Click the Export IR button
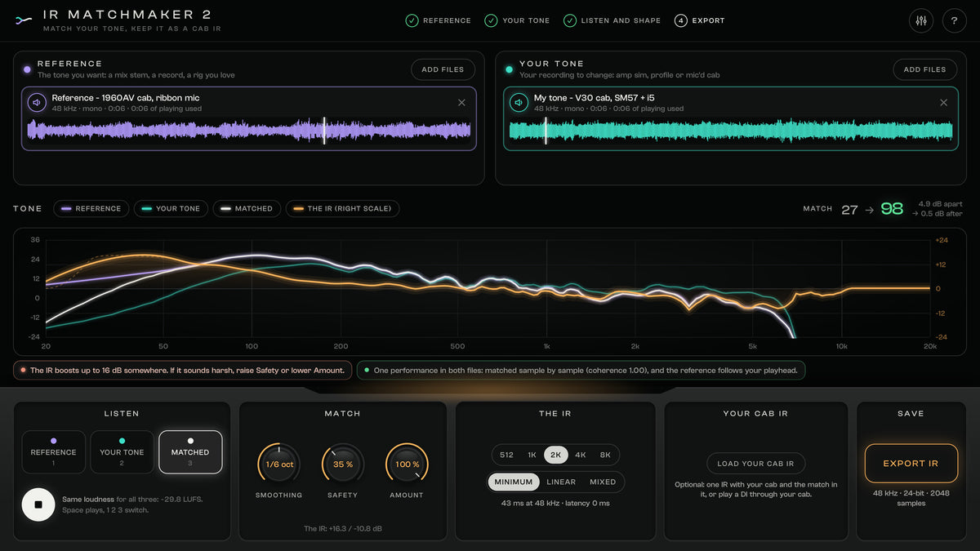This screenshot has height=551, width=980. pos(911,464)
